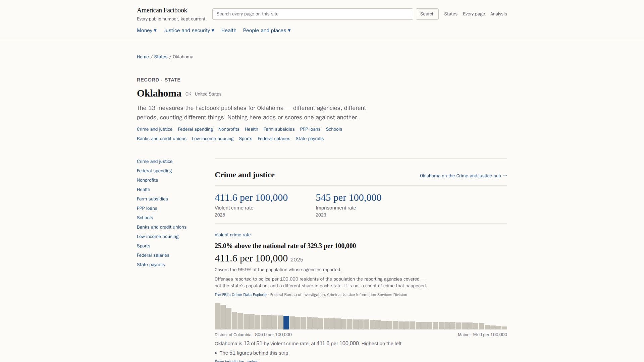Jump to Federal salaries in sidebar
644x362 pixels.
point(153,255)
